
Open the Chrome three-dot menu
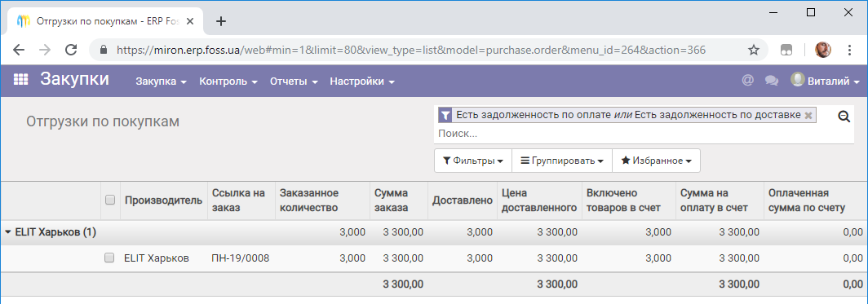pos(850,51)
